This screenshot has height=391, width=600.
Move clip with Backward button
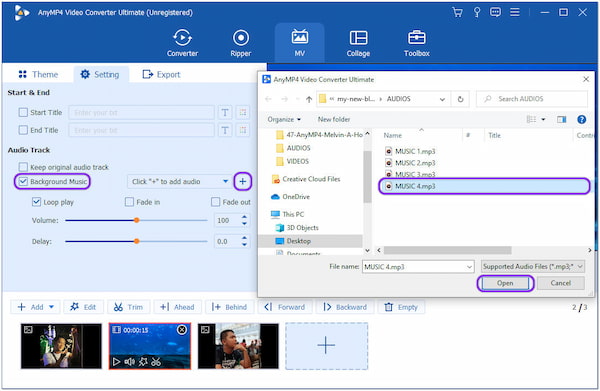345,307
